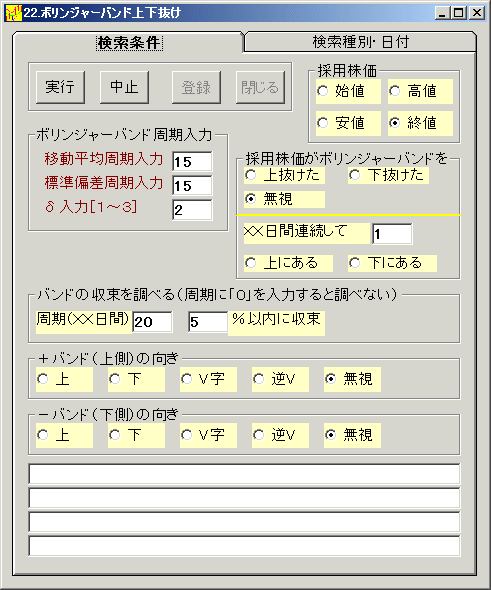Click the percent 以内に収束 field showing 5

[208, 322]
